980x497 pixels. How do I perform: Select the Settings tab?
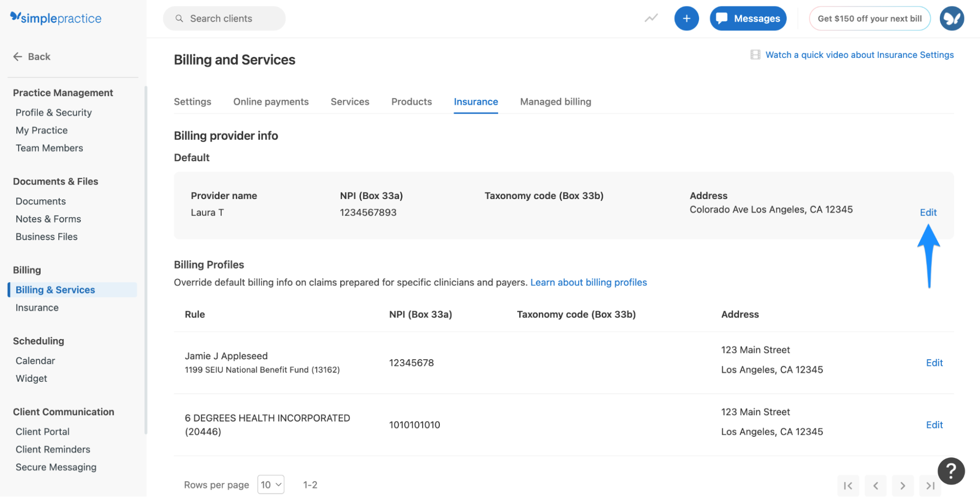coord(192,101)
